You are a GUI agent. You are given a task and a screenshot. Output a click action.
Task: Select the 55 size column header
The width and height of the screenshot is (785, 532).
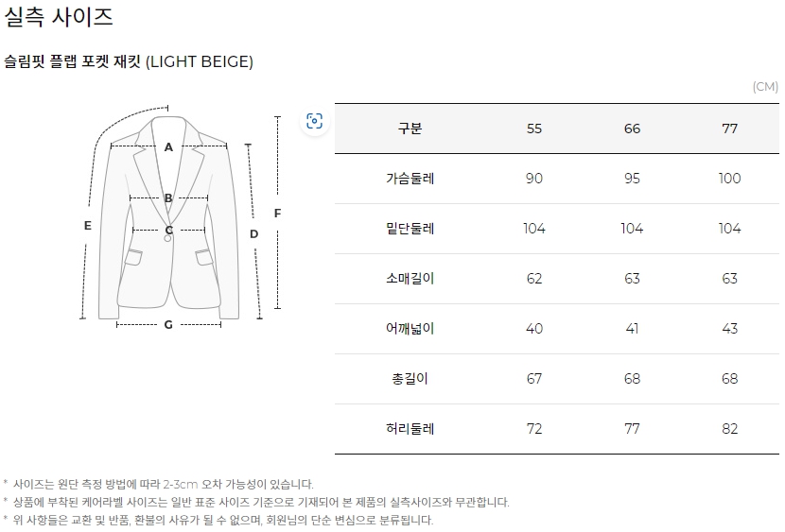tap(533, 129)
